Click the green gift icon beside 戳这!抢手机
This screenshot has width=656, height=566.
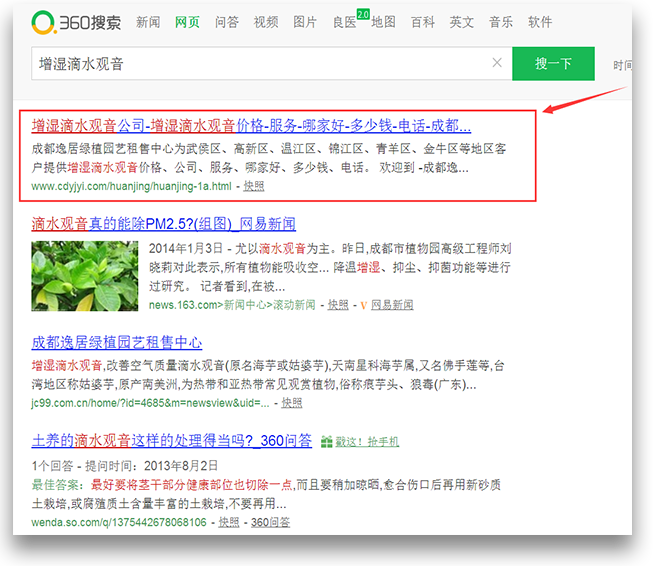[325, 441]
